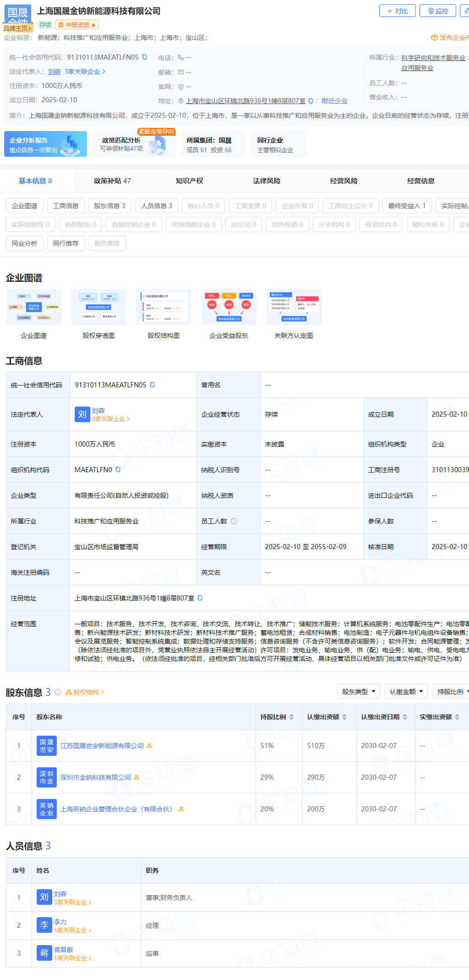
Task: Expand 3家关联企业 next to 刘森 in header
Action: point(85,72)
